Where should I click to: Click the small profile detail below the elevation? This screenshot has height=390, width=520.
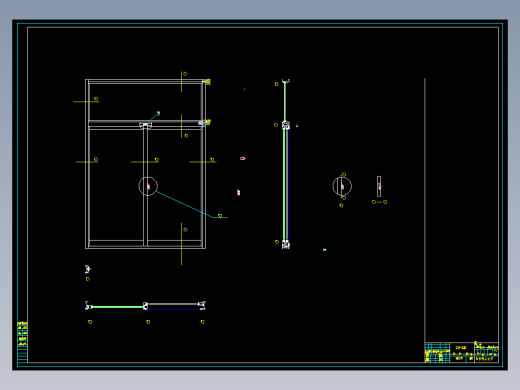pos(88,269)
